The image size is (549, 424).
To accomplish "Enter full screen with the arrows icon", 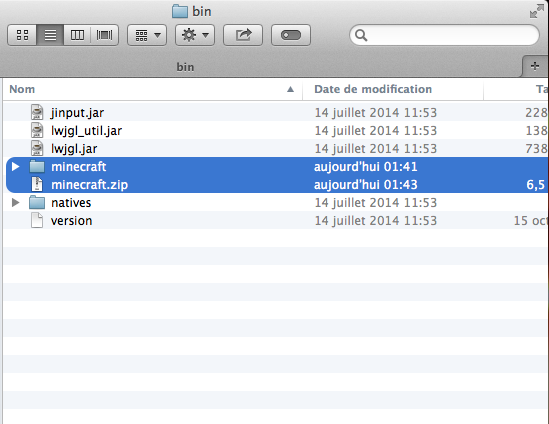I will [x=536, y=11].
